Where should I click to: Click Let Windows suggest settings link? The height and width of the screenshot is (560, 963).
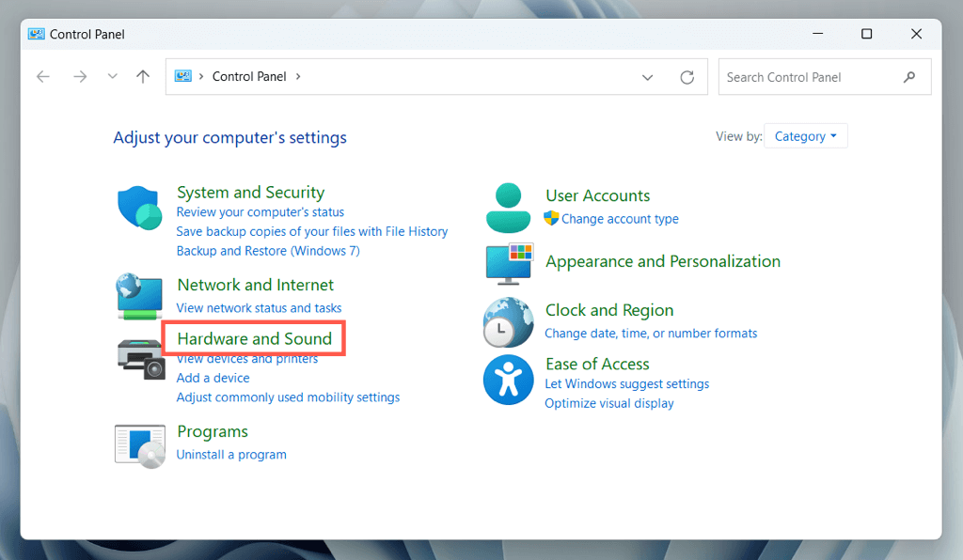tap(627, 384)
